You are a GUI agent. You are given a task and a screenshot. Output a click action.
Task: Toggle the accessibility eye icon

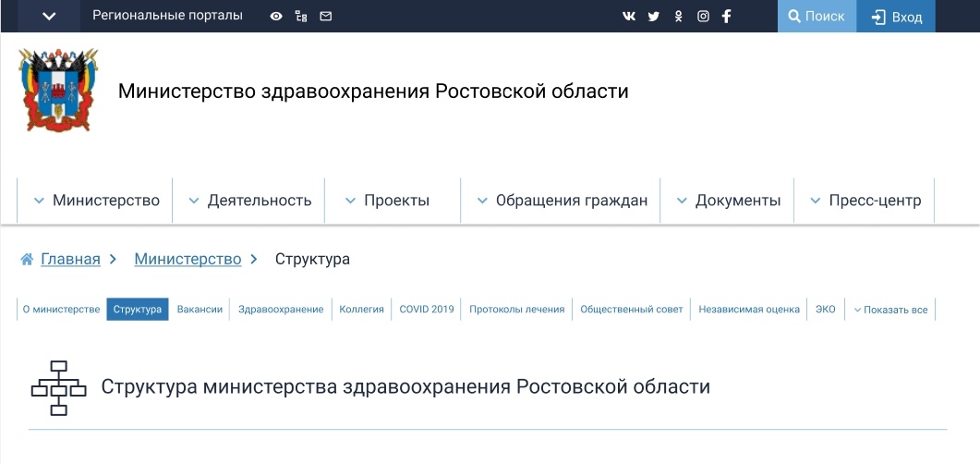click(x=276, y=17)
